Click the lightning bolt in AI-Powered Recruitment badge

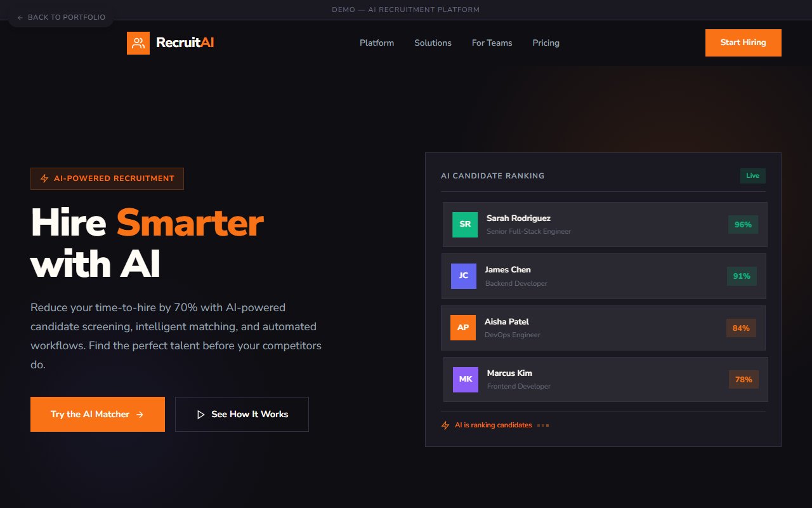click(43, 178)
